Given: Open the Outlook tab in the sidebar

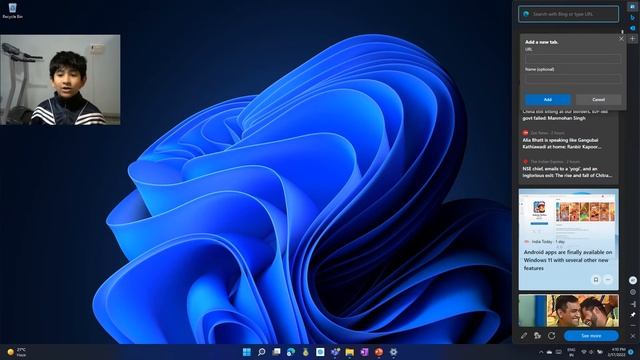Looking at the screenshot, I should pyautogui.click(x=633, y=28).
